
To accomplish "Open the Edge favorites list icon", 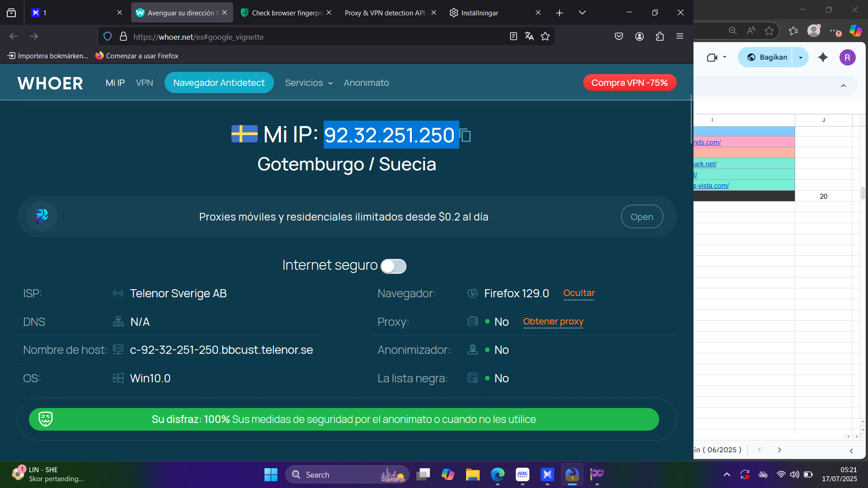I will click(793, 31).
